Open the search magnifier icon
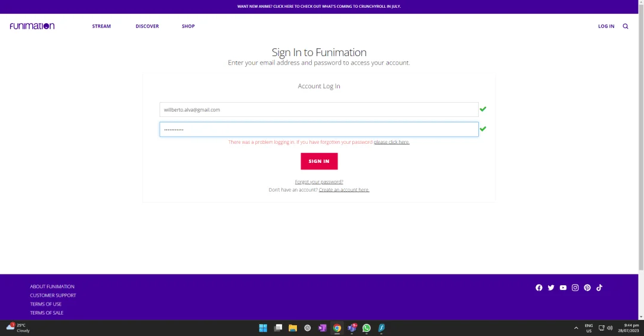Image resolution: width=644 pixels, height=336 pixels. point(625,26)
